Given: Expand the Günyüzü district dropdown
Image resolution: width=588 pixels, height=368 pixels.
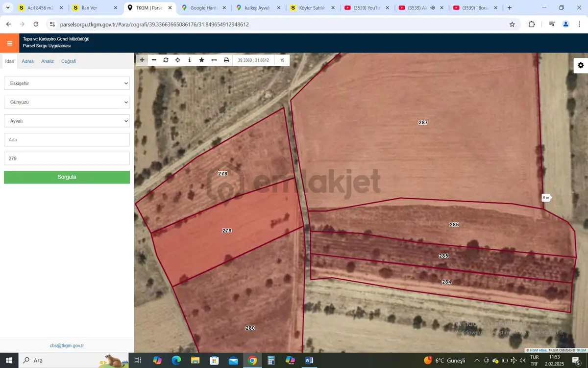Looking at the screenshot, I should (67, 102).
